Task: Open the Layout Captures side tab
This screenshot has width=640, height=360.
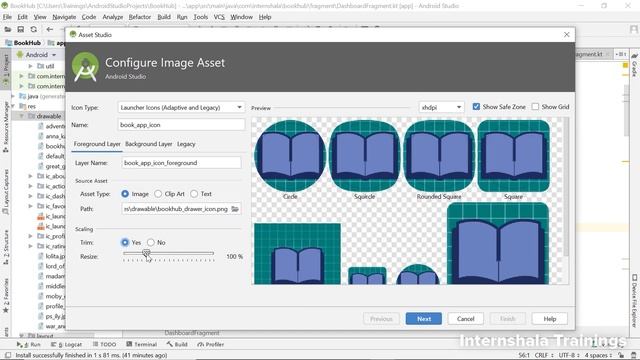Action: coord(6,192)
